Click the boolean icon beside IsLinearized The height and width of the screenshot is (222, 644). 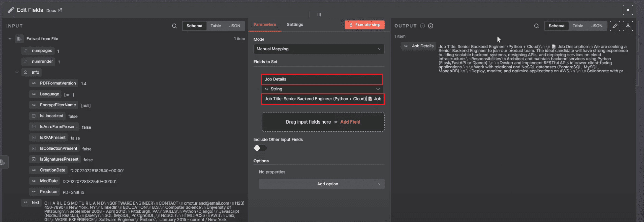tap(34, 116)
